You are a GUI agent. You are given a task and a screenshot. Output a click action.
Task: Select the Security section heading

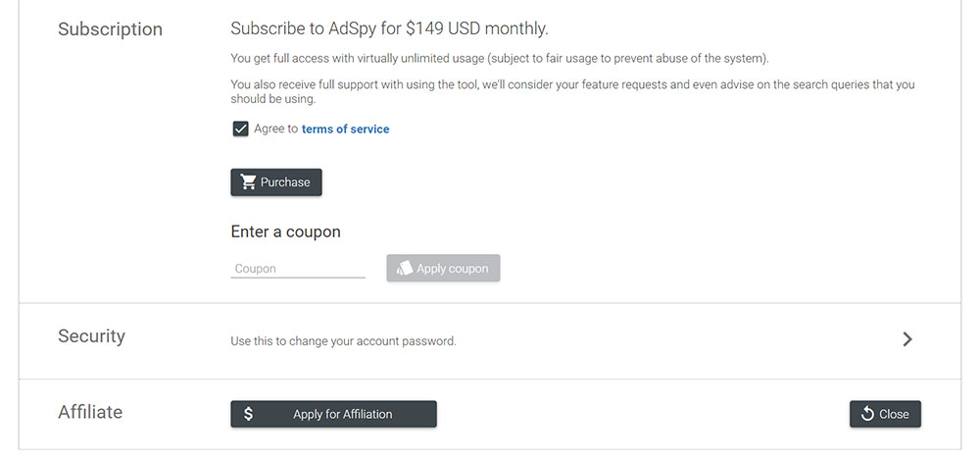pos(92,336)
